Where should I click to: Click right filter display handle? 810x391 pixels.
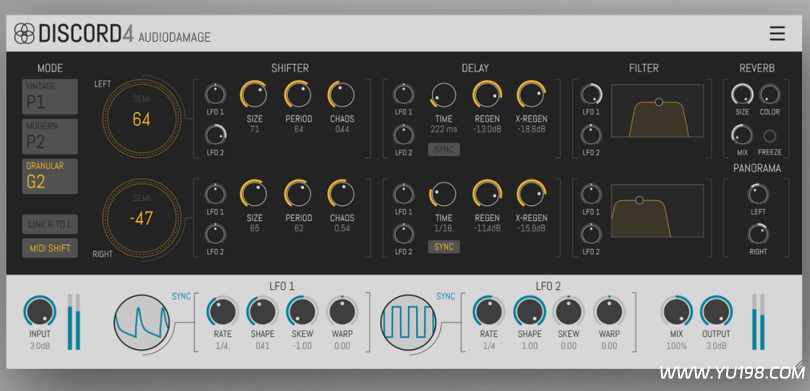coord(640,200)
